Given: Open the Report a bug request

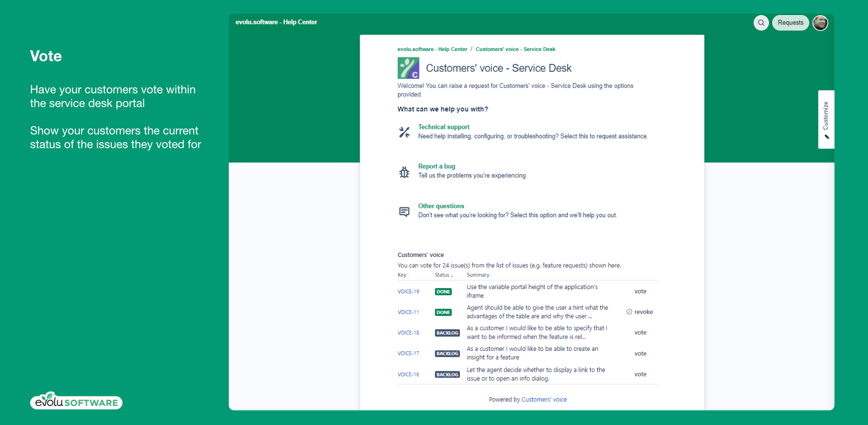Looking at the screenshot, I should tap(436, 166).
